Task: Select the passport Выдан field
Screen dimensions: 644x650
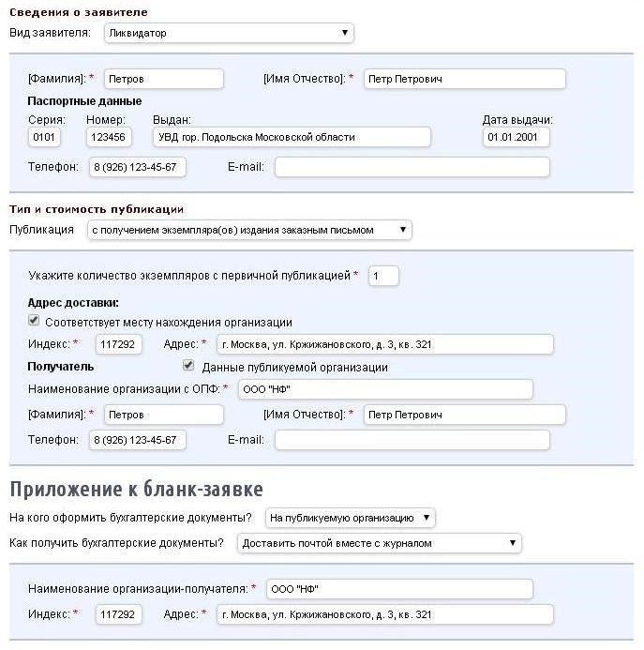Action: click(291, 138)
